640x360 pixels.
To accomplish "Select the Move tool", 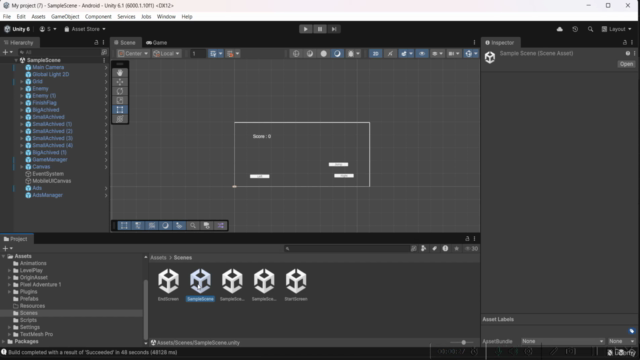I will pyautogui.click(x=120, y=82).
